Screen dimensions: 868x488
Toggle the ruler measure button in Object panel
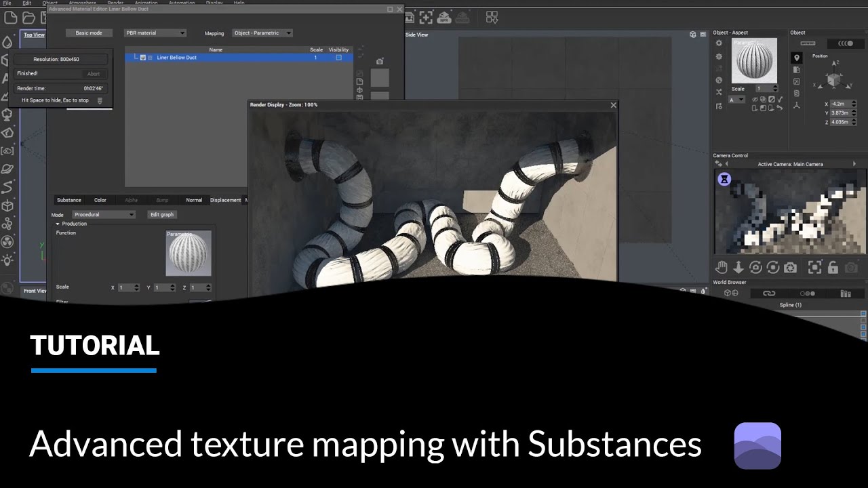[x=808, y=43]
